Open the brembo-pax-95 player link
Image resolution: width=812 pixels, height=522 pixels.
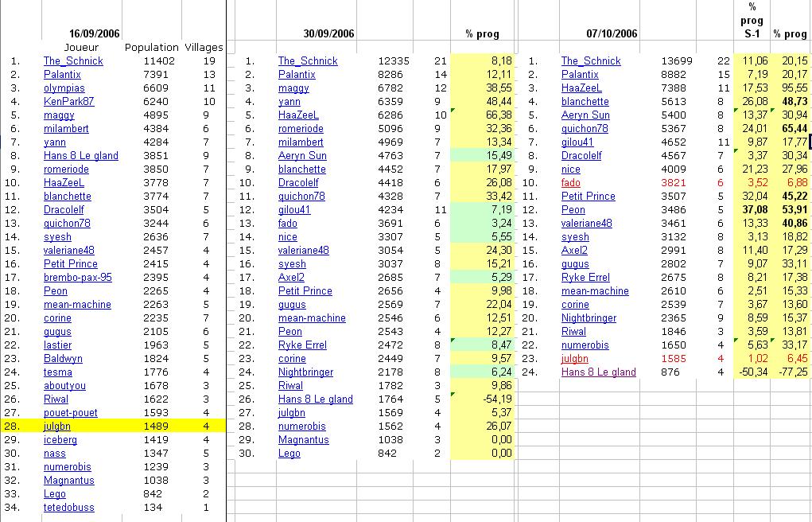point(78,278)
